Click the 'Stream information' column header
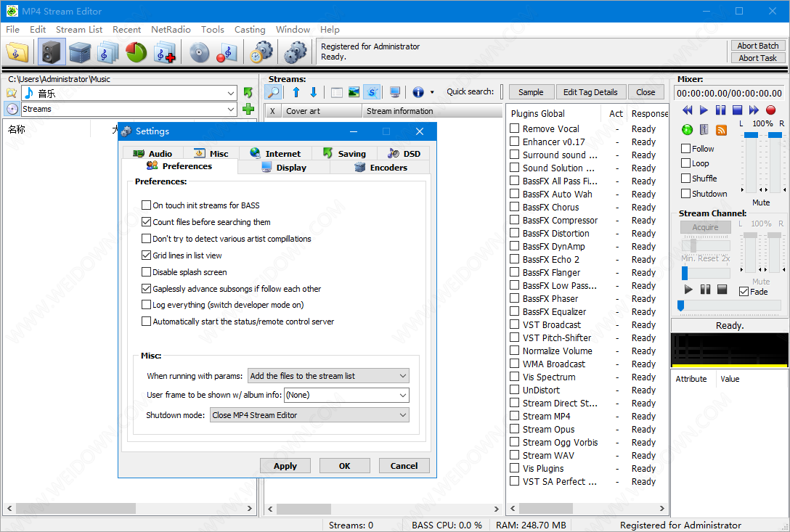The image size is (790, 532). 433,111
